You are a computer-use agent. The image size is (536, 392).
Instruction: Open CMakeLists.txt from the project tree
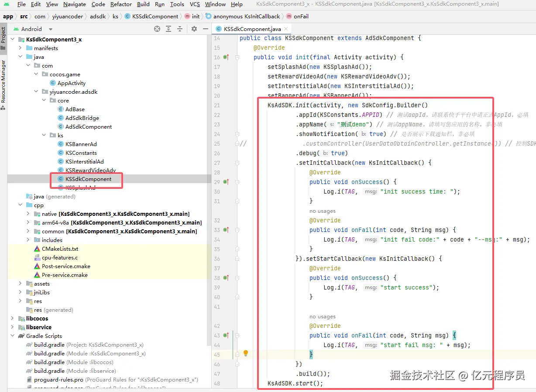coord(60,249)
